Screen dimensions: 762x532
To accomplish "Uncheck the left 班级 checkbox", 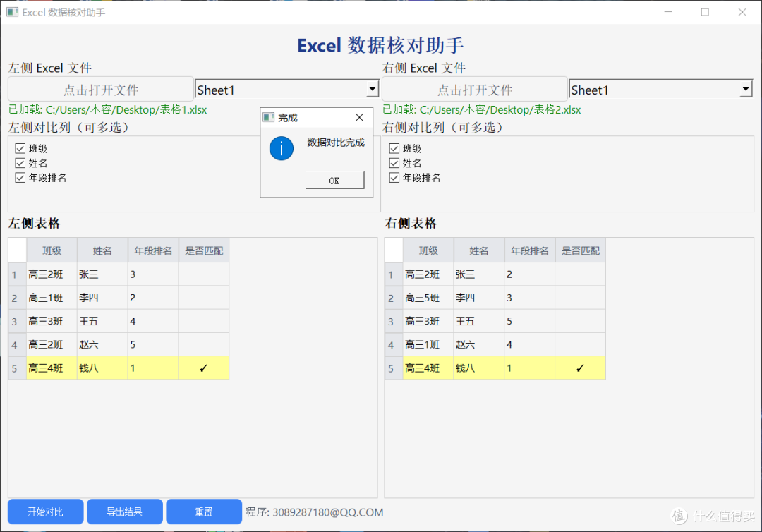I will coord(20,148).
